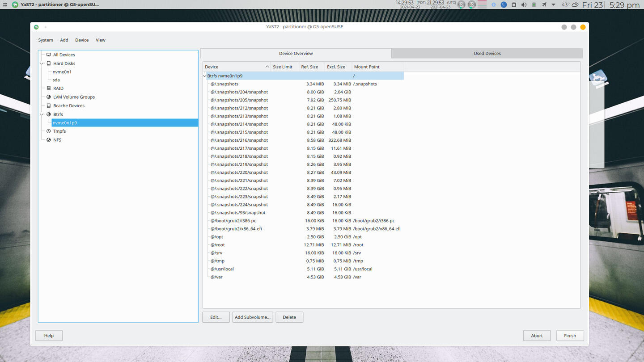Click the Btrfs pie icon

click(49, 114)
